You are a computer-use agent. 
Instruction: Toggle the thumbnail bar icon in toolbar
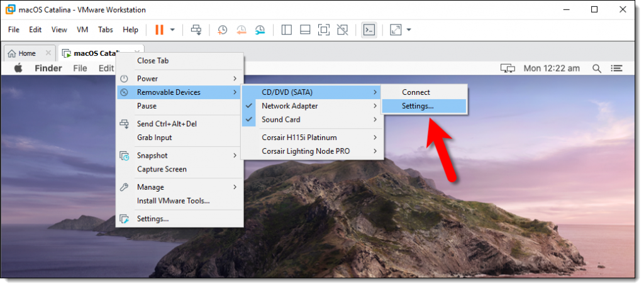tap(305, 30)
